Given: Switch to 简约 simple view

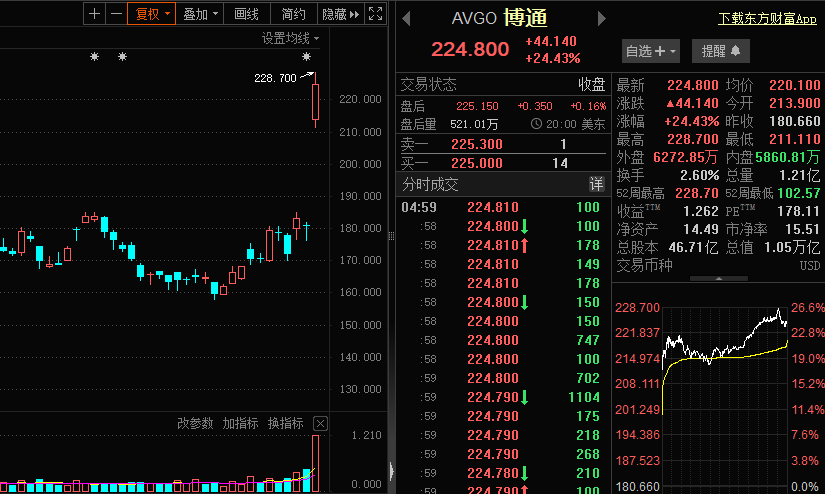Looking at the screenshot, I should [294, 14].
